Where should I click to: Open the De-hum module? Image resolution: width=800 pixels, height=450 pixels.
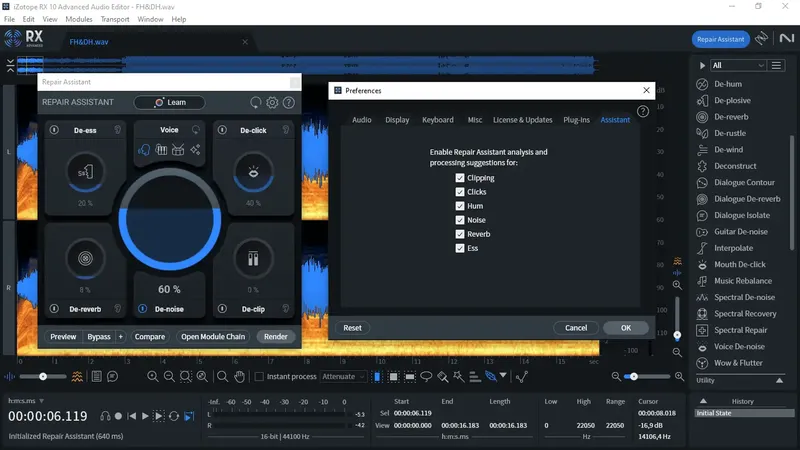pyautogui.click(x=728, y=84)
